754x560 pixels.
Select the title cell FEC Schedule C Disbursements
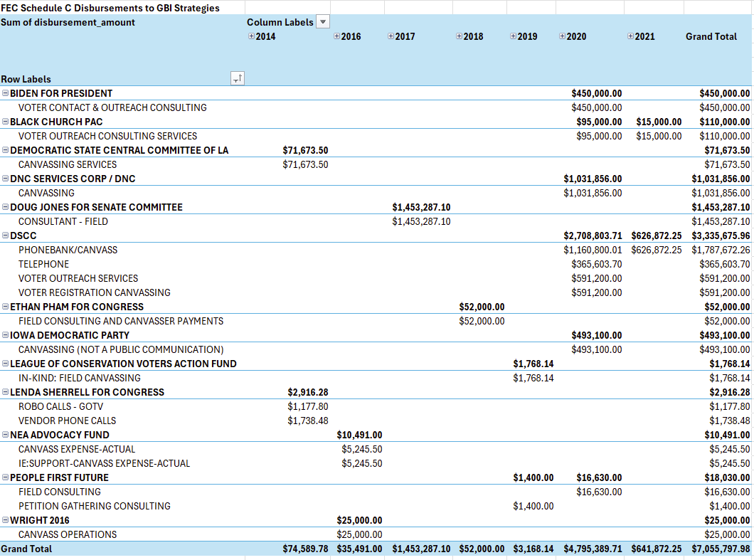click(110, 8)
